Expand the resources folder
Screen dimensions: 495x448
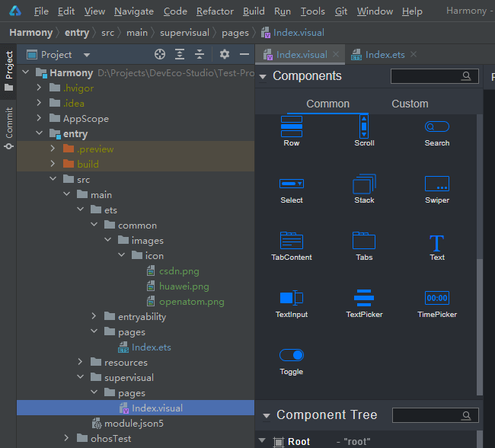pyautogui.click(x=80, y=362)
